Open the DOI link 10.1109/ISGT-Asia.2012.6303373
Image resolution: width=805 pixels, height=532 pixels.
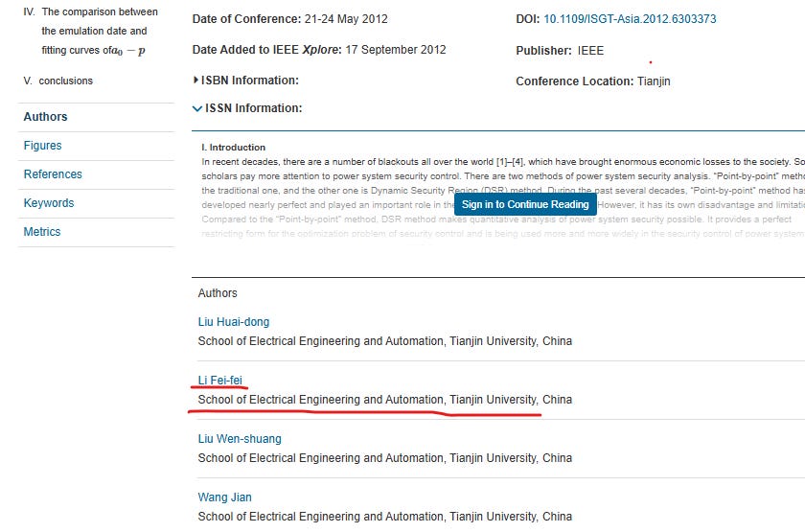(x=630, y=19)
